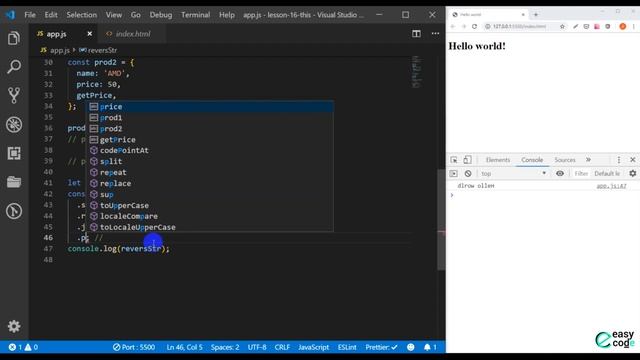This screenshot has width=640, height=360.
Task: Choose codePointAt suggestion
Action: coord(211,150)
